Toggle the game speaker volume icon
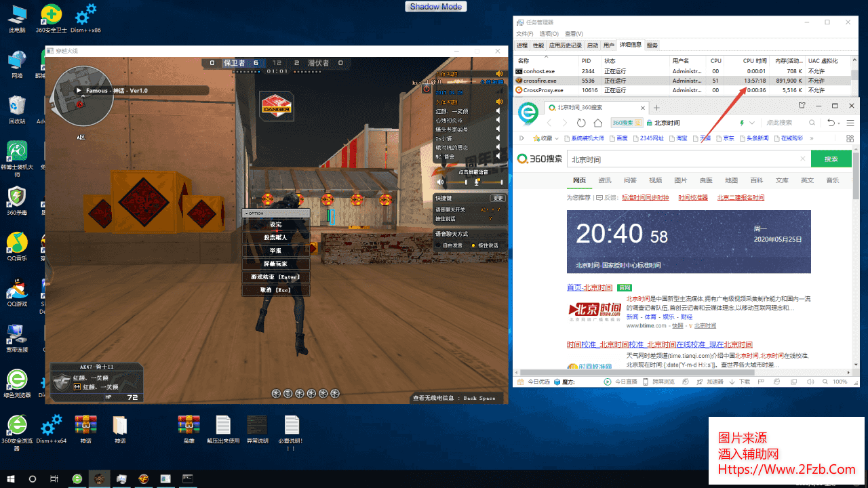This screenshot has width=868, height=488. [441, 182]
